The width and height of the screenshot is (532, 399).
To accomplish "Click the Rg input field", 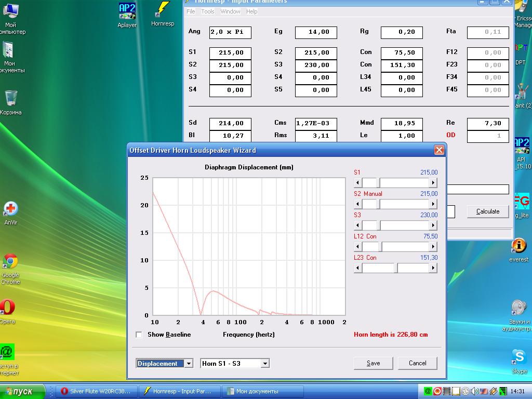I will 402,32.
